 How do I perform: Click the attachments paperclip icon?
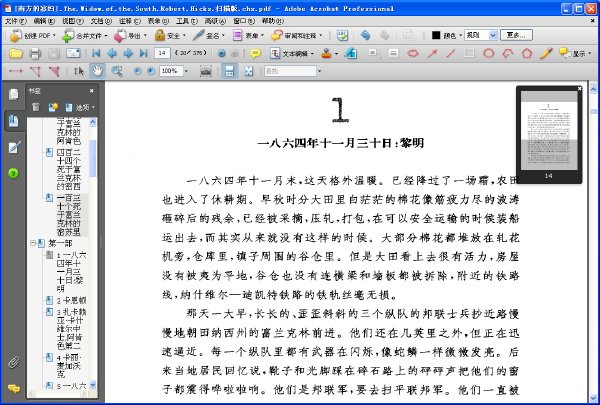pos(13,362)
